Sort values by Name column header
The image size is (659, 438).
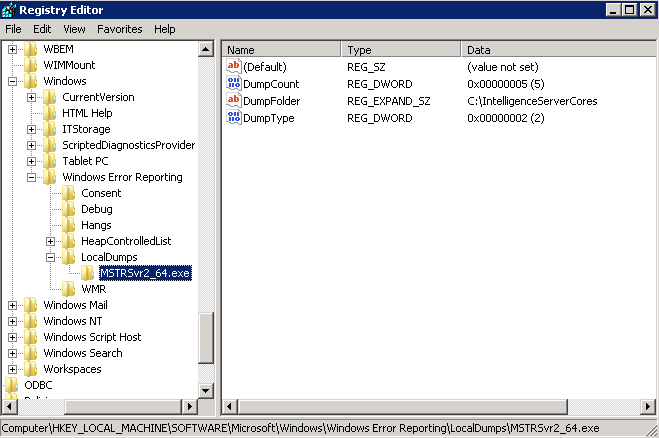(281, 49)
